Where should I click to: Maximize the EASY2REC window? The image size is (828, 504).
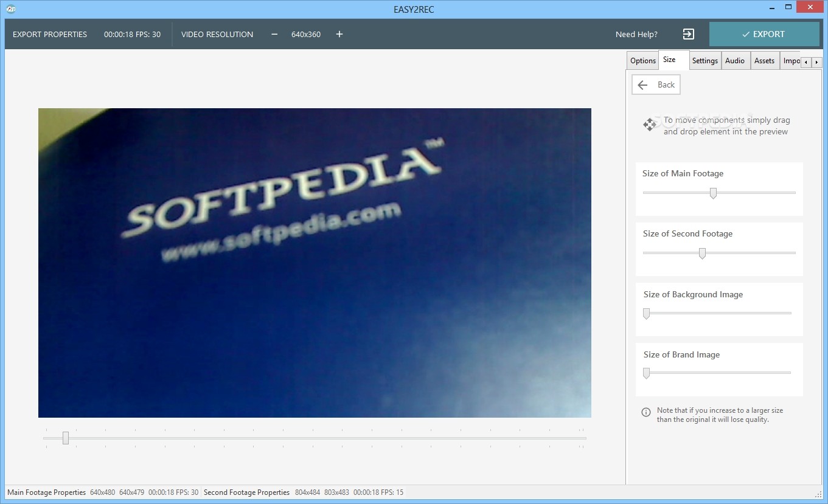(788, 7)
